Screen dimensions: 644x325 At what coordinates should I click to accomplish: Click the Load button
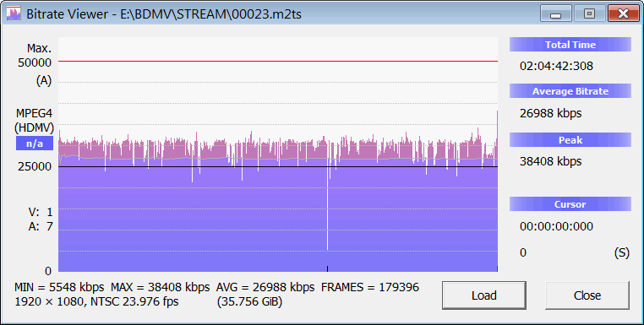click(483, 295)
